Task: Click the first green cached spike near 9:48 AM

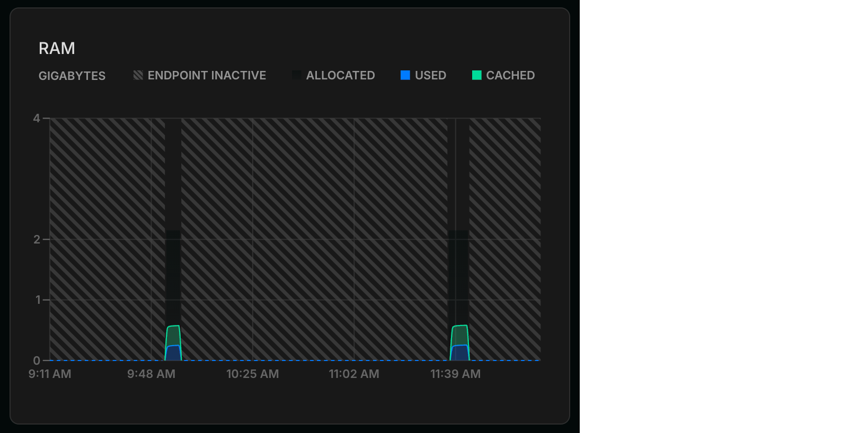Action: click(173, 335)
